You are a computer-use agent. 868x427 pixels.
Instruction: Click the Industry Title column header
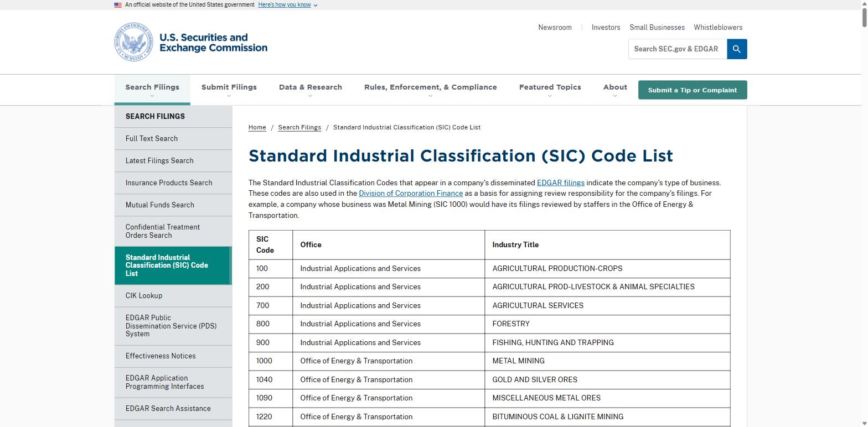(607, 245)
